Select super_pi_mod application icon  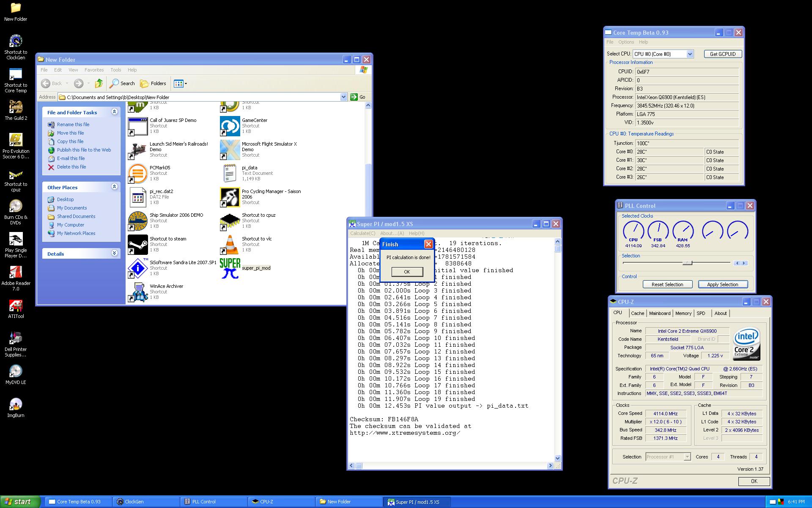click(x=230, y=268)
